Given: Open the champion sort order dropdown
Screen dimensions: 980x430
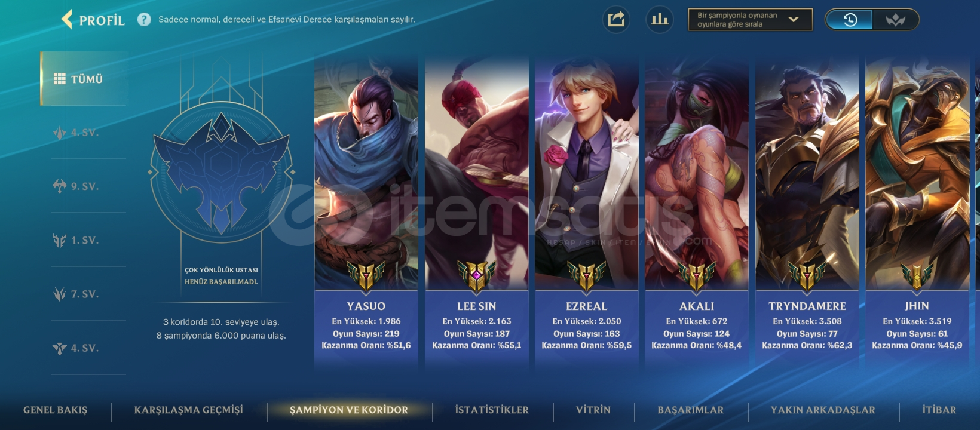Looking at the screenshot, I should pos(750,20).
